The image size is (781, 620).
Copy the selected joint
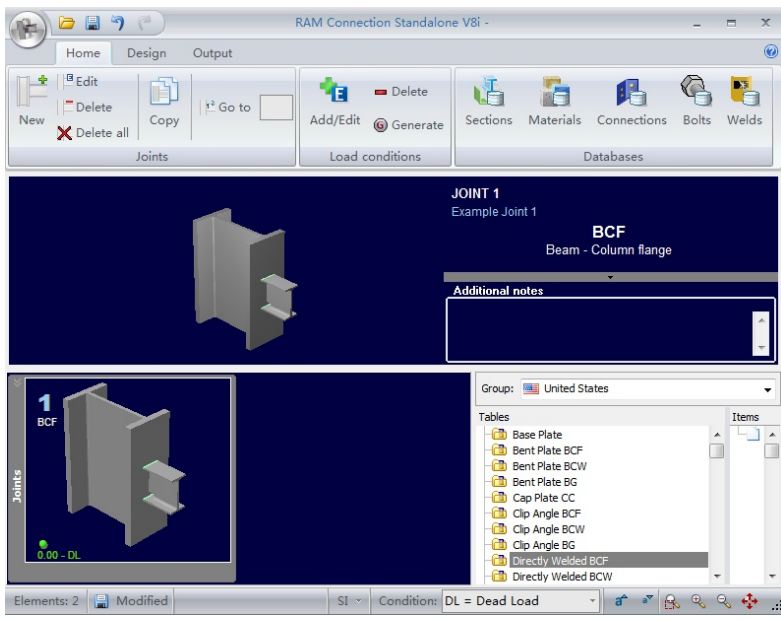tap(164, 102)
